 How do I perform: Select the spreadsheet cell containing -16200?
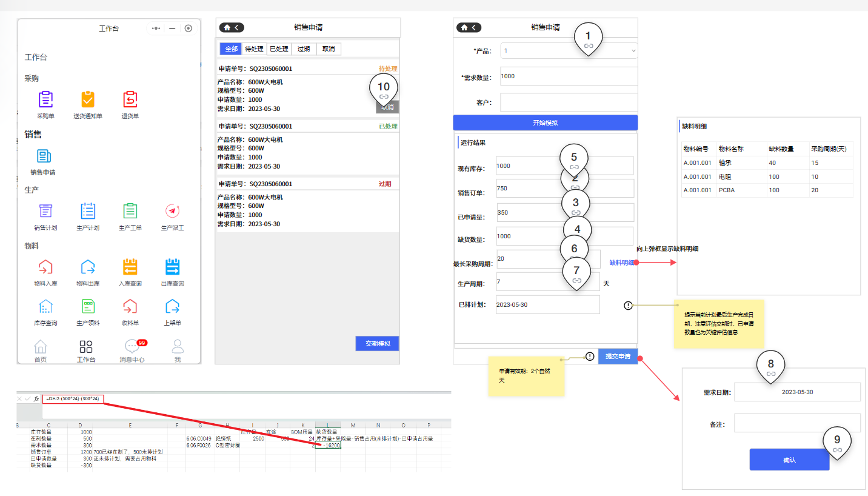[x=328, y=444]
